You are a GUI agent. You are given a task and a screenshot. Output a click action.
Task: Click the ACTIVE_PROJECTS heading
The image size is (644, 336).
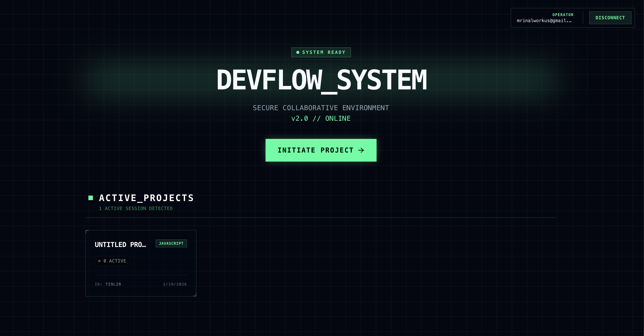146,198
